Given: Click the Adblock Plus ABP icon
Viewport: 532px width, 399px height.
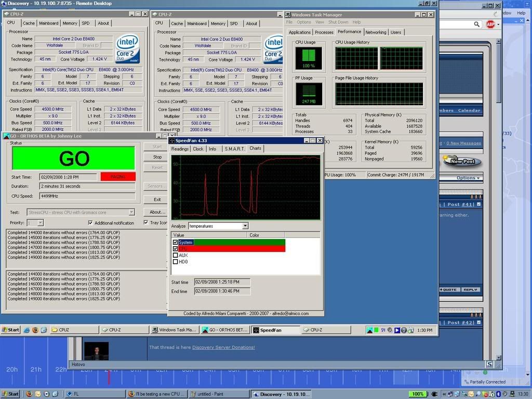Looking at the screenshot, I should (490, 24).
